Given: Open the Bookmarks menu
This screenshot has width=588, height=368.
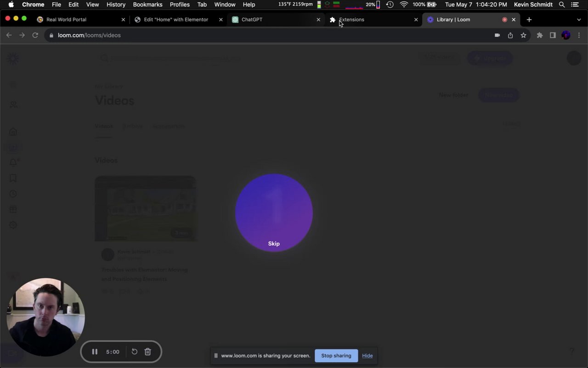Looking at the screenshot, I should pos(147,5).
